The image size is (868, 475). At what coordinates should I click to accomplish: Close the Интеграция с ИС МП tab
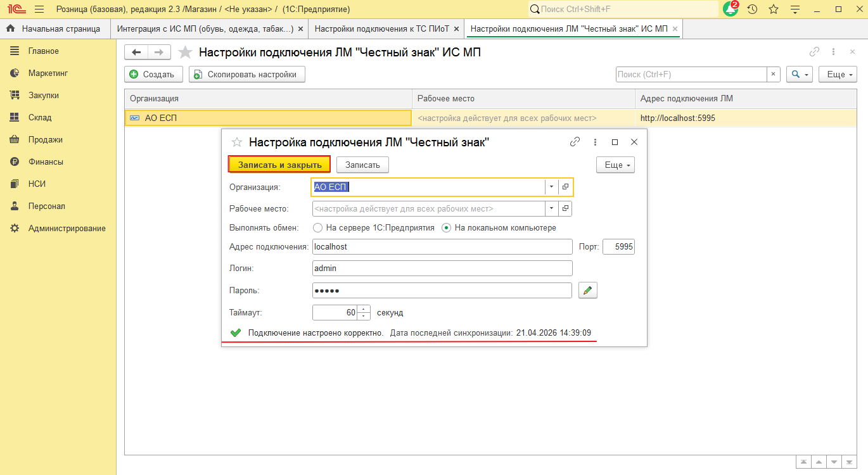point(300,28)
